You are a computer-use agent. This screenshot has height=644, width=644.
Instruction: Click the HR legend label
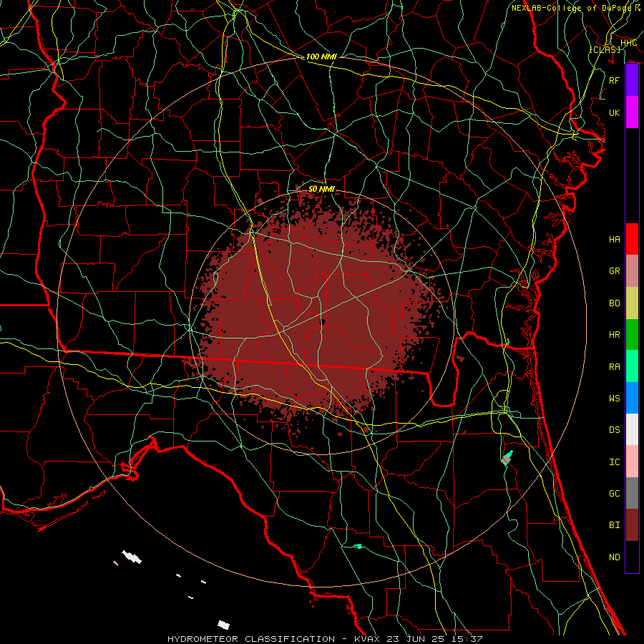click(615, 335)
